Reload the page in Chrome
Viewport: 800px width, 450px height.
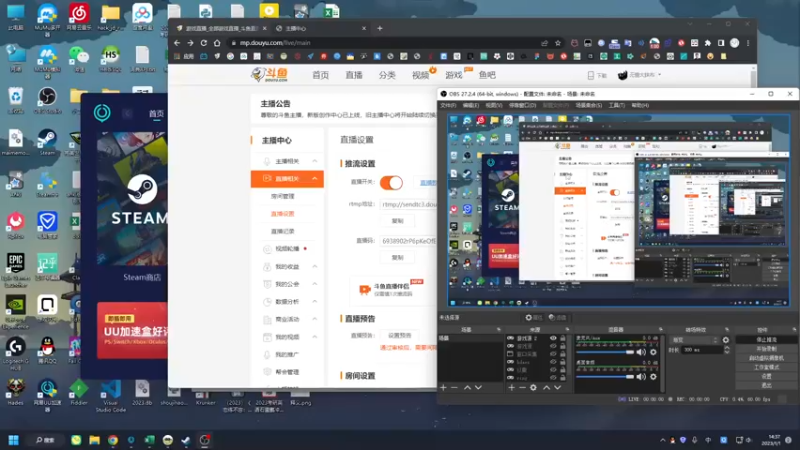pos(204,43)
